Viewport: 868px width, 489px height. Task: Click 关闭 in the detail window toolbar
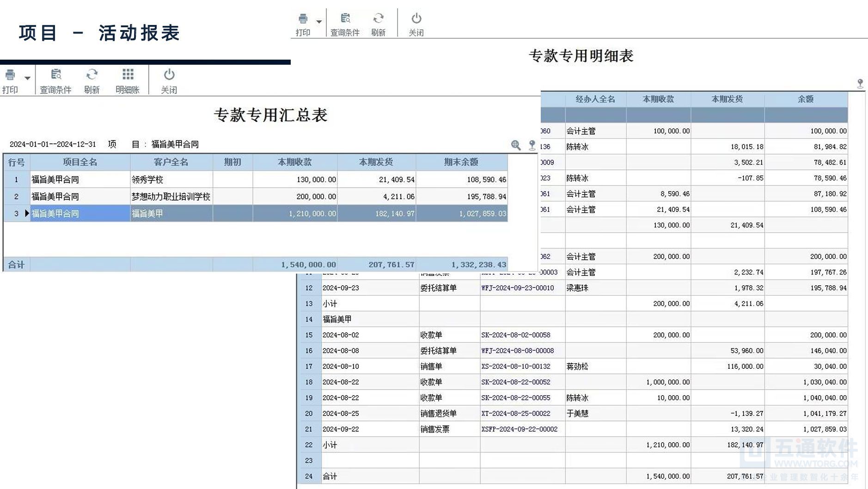tap(416, 25)
